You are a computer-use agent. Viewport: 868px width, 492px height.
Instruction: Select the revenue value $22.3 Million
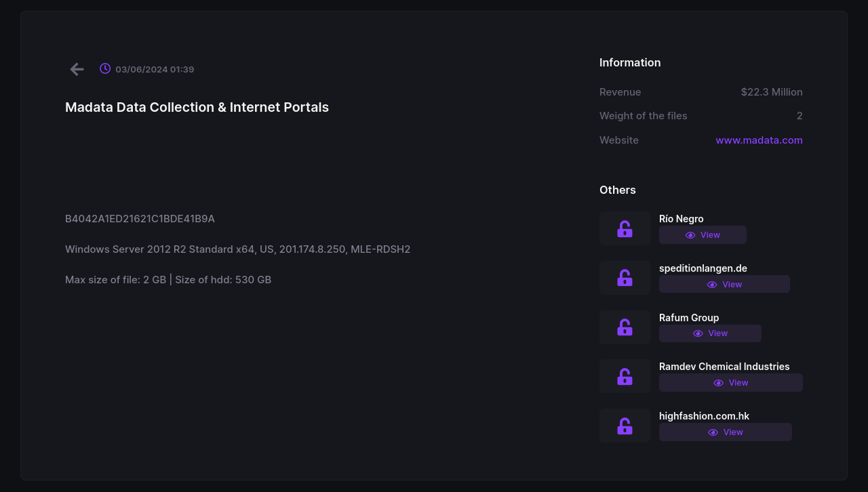772,91
